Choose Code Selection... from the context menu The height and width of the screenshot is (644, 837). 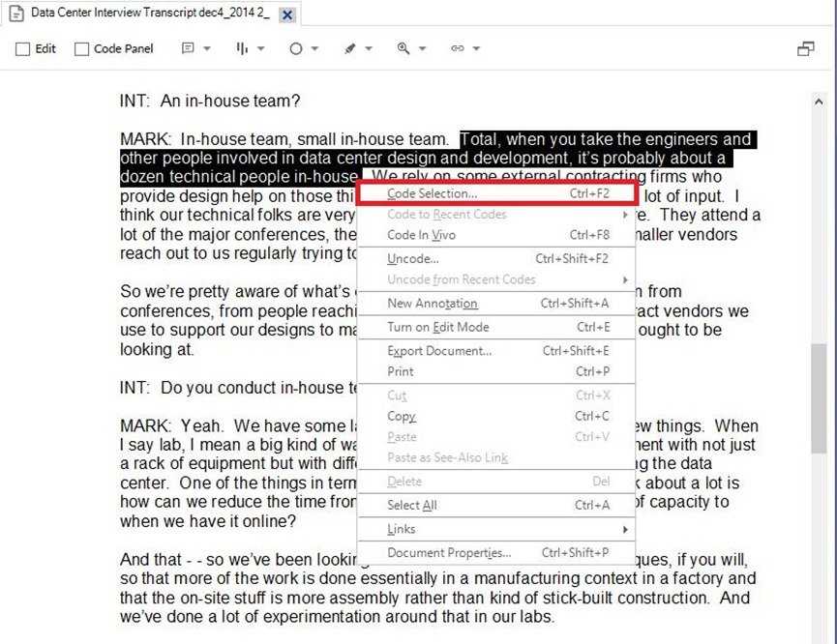click(x=497, y=193)
